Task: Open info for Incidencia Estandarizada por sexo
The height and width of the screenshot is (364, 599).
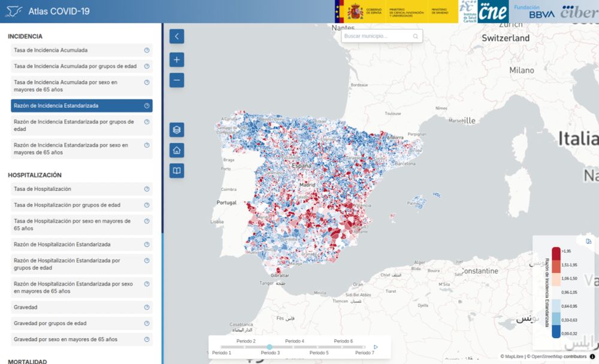Action: 147,145
